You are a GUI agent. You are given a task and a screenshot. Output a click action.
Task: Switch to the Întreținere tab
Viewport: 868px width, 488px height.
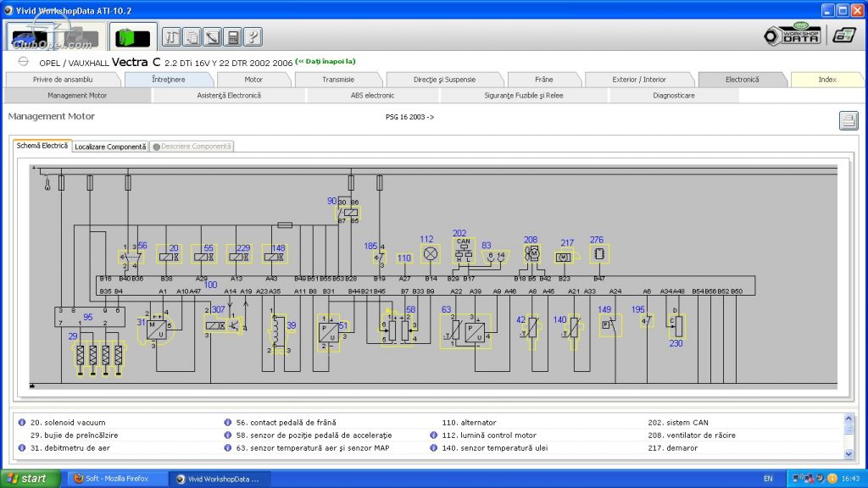tap(169, 80)
